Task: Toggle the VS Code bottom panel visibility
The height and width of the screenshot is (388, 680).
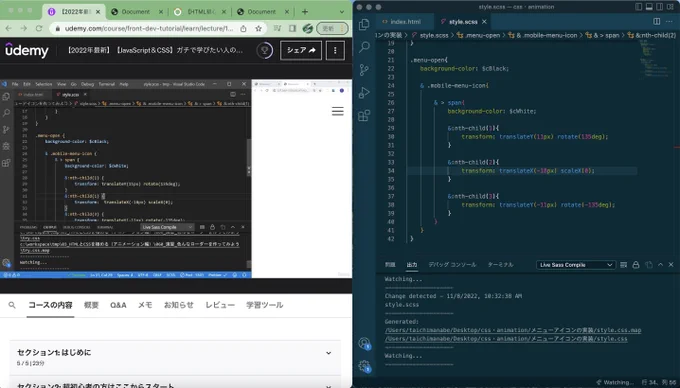Action: pyautogui.click(x=649, y=7)
